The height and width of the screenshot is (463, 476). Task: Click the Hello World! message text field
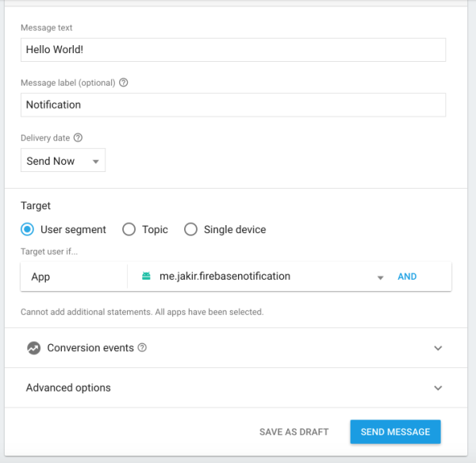(x=232, y=50)
